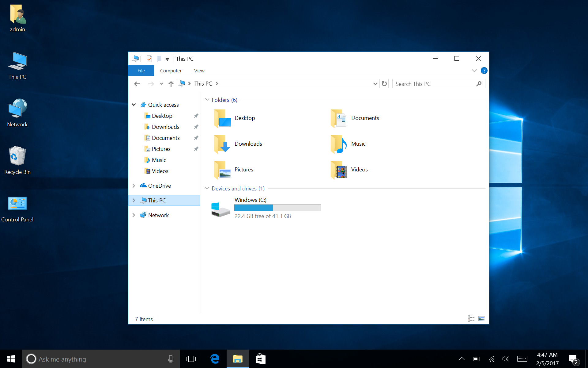588x368 pixels.
Task: Click the Cortana microphone icon
Action: 171,359
